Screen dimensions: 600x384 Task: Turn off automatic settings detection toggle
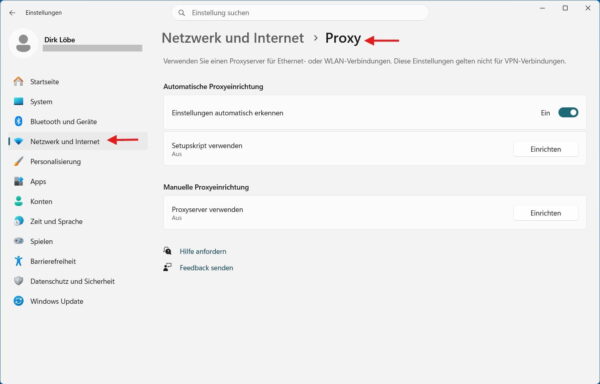568,112
